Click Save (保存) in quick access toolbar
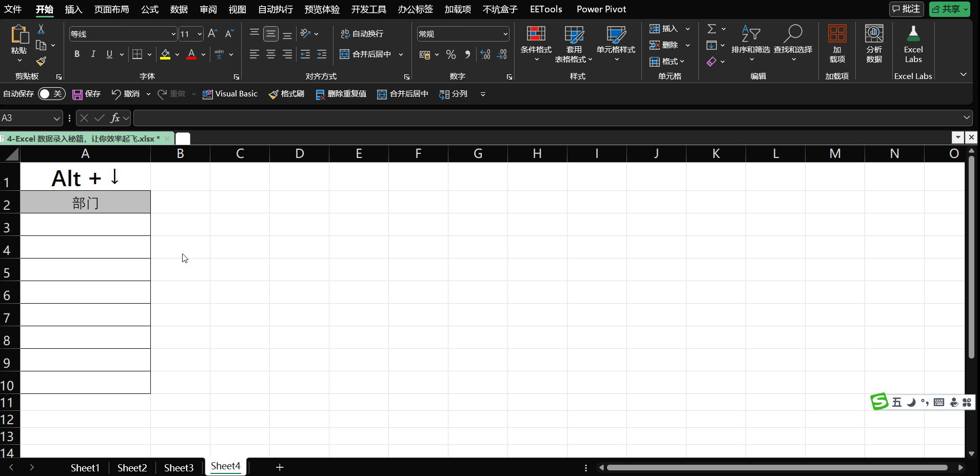Viewport: 980px width, 476px height. 86,94
